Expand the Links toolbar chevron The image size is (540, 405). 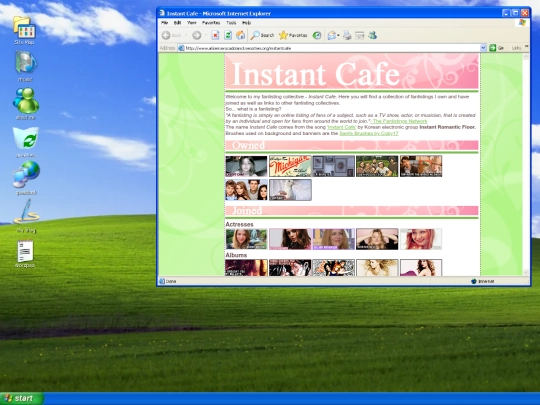[526, 47]
